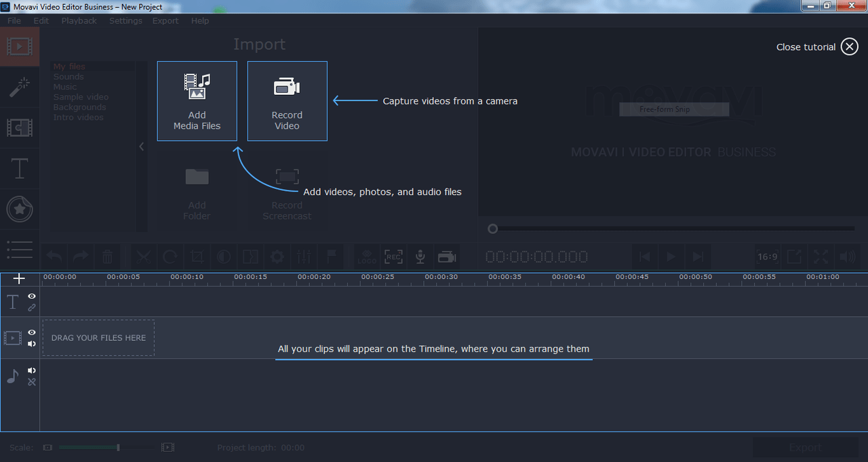Click Record Screencast button
The width and height of the screenshot is (868, 462).
coord(288,192)
